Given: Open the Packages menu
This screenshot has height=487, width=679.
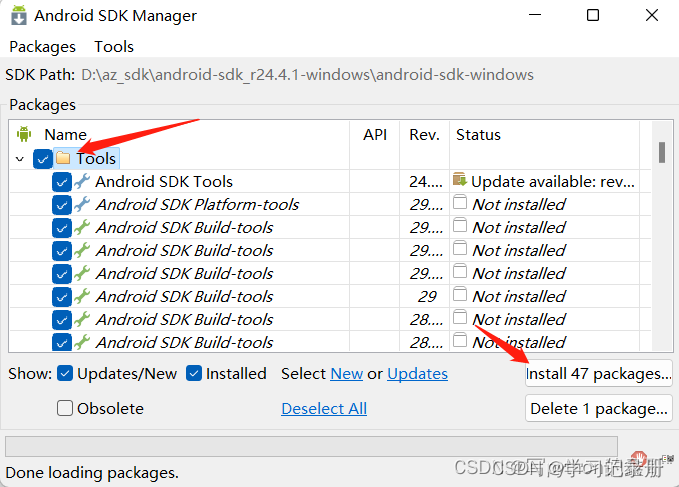Looking at the screenshot, I should (42, 46).
